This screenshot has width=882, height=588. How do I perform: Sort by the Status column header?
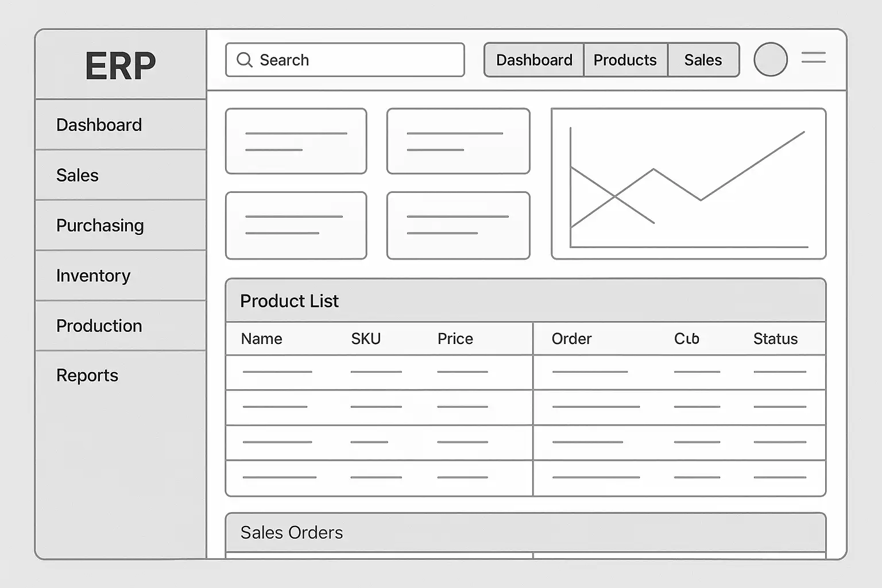click(x=775, y=339)
